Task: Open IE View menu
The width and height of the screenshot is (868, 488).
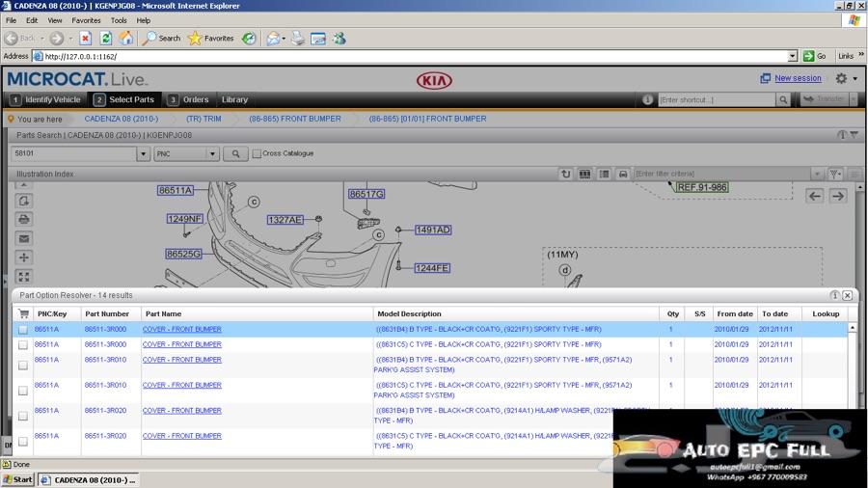Action: coord(55,20)
